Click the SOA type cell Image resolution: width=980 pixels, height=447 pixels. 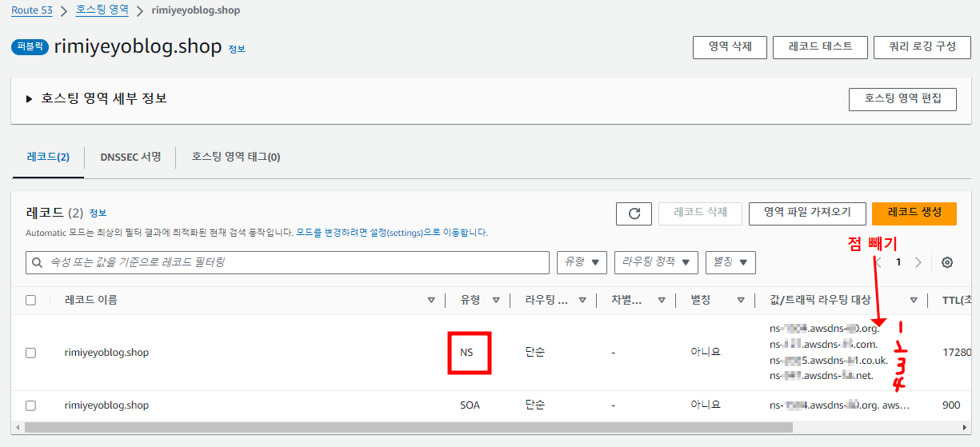tap(470, 405)
